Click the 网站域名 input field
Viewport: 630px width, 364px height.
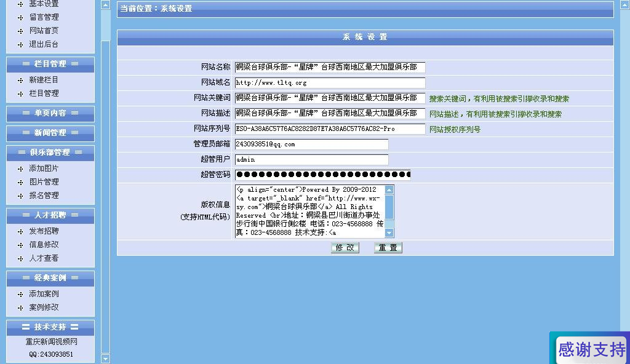tap(330, 83)
